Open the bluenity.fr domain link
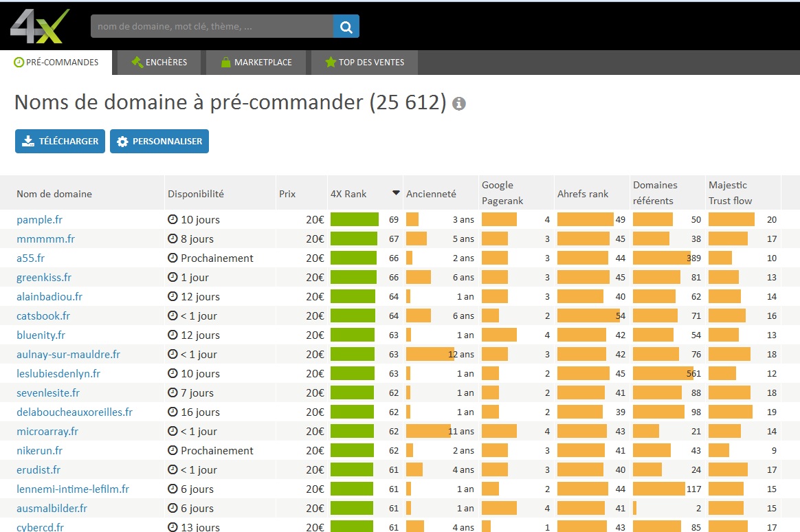Viewport: 800px width, 532px height. tap(41, 335)
